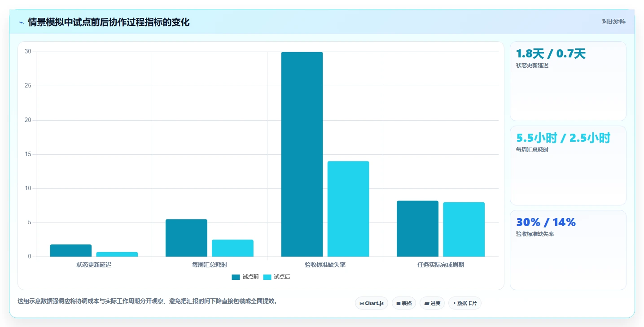The width and height of the screenshot is (644, 327).
Task: Click the 表格 tag icon
Action: (399, 304)
